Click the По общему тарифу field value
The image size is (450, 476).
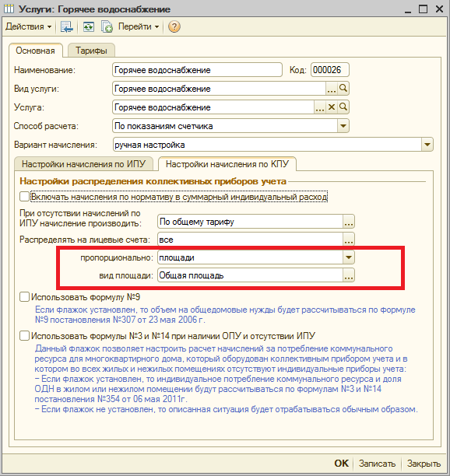click(251, 222)
